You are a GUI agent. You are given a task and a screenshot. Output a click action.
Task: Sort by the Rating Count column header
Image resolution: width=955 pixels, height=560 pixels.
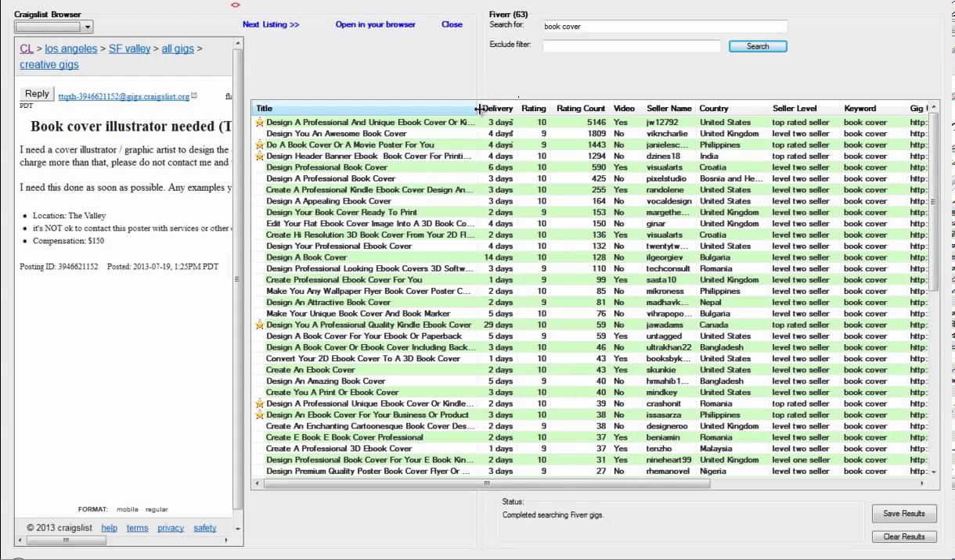[x=581, y=109]
